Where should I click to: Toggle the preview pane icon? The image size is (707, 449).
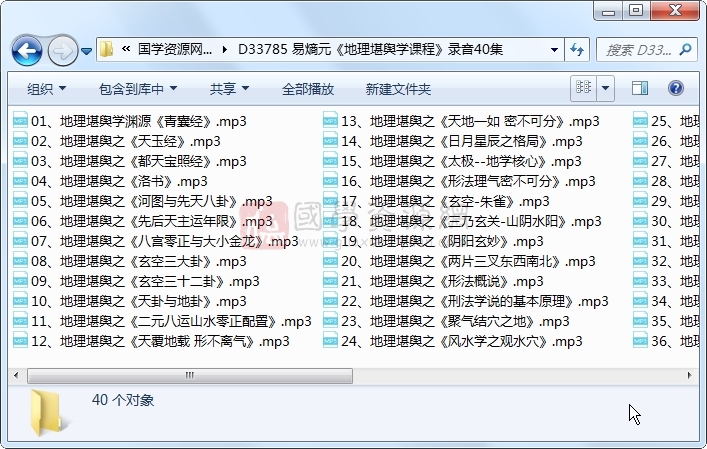click(640, 88)
